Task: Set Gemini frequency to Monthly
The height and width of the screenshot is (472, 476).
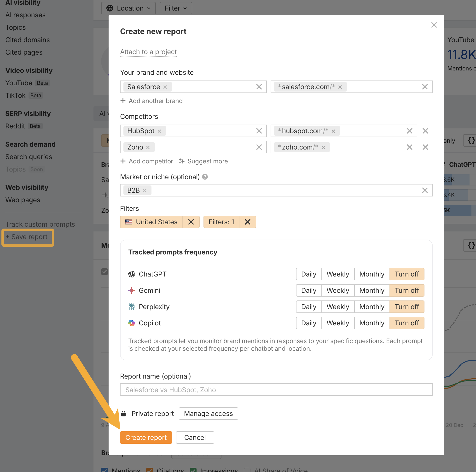Action: [x=372, y=290]
